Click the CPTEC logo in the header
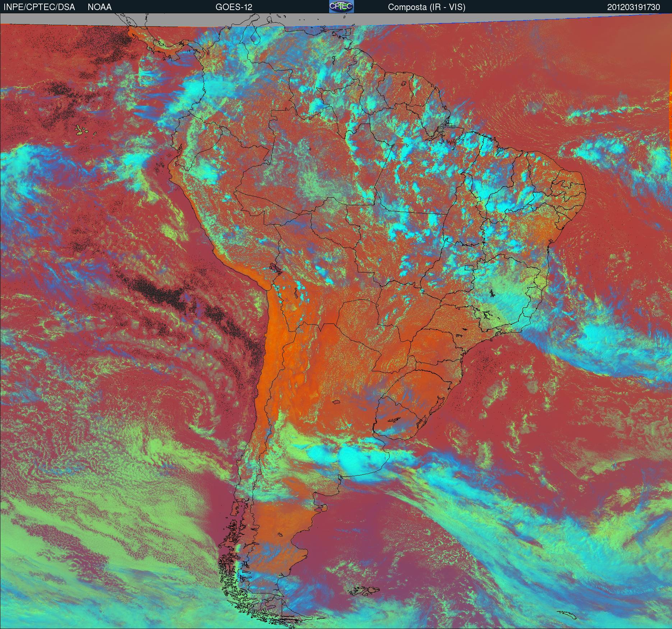Image resolution: width=672 pixels, height=629 pixels. (341, 6)
